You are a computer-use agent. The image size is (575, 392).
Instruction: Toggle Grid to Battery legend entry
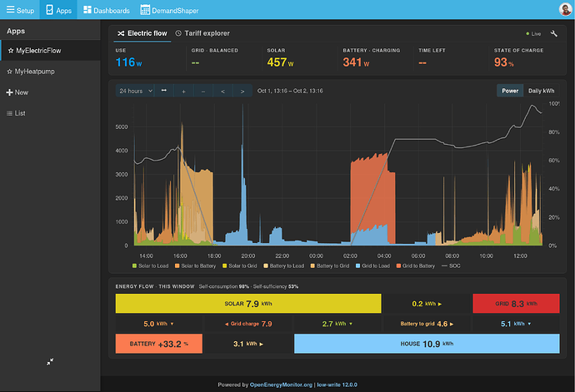tap(416, 266)
